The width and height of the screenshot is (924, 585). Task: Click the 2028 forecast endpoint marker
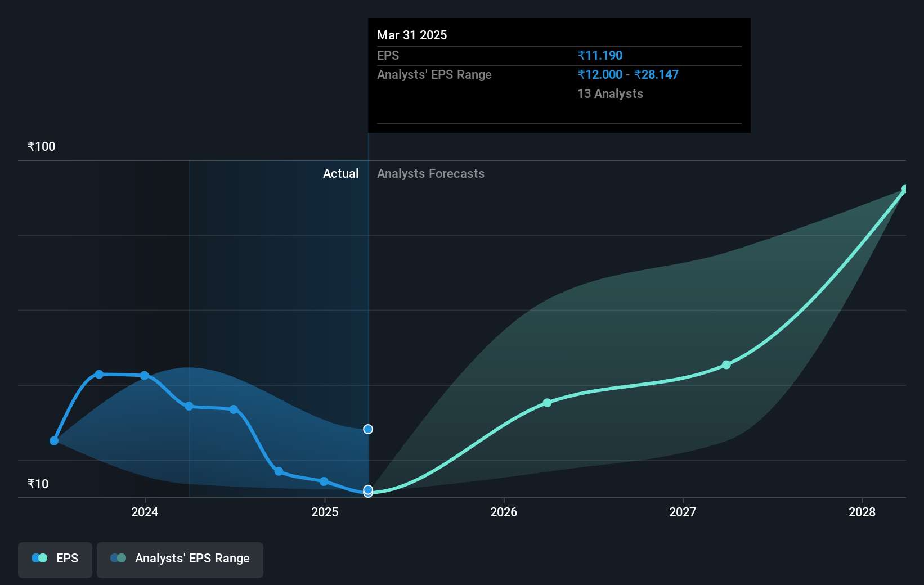(904, 188)
